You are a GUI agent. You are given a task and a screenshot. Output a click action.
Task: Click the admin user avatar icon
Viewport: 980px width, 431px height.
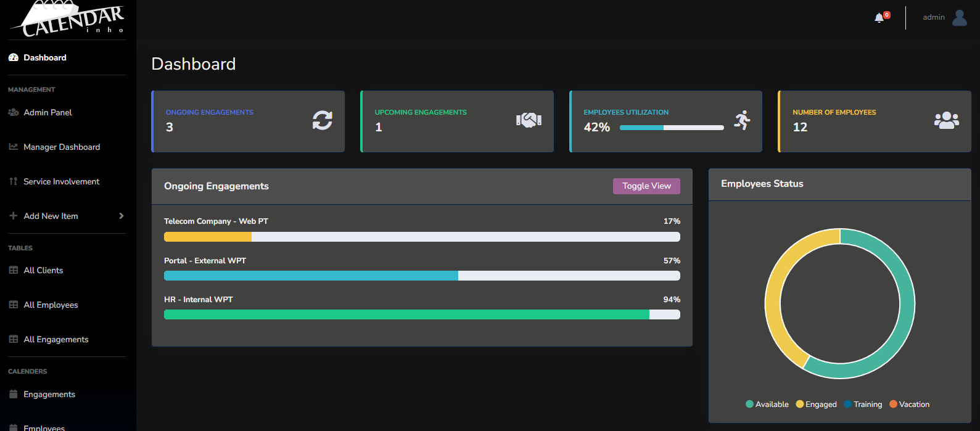coord(959,17)
